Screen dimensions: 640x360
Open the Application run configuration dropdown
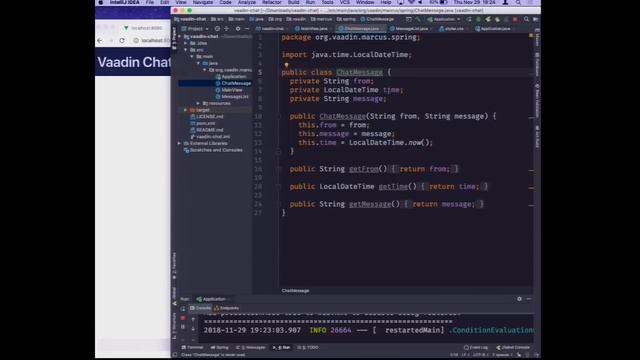point(444,19)
